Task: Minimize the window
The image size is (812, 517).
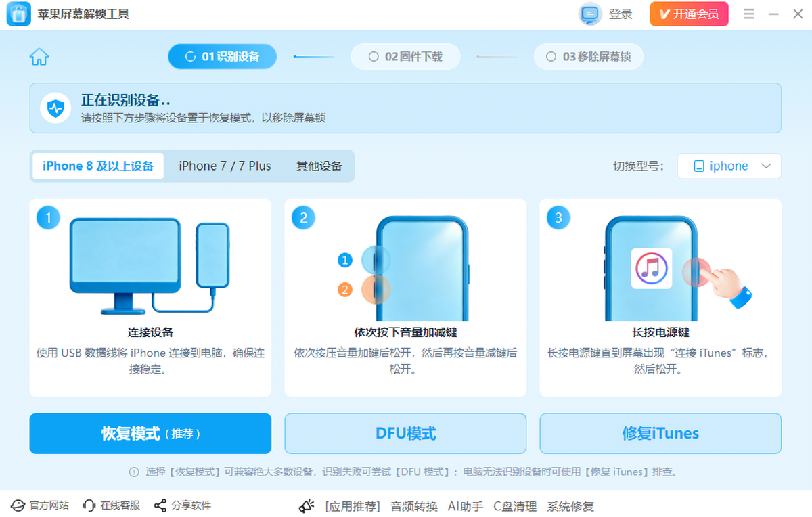Action: coord(773,14)
